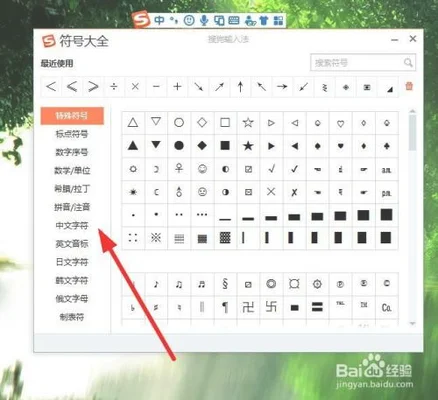Insert the single eighth note ♪ symbol
Screen dimensions: 438x400
156,284
